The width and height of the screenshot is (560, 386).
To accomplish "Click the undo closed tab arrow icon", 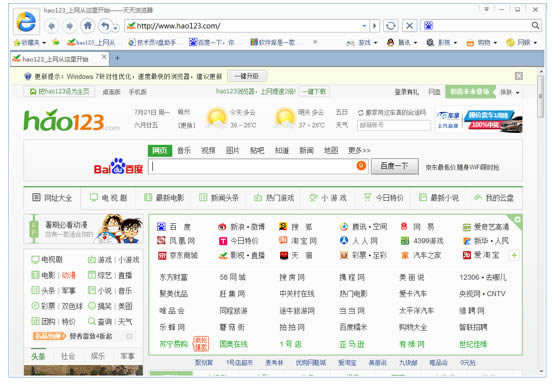I will 105,26.
